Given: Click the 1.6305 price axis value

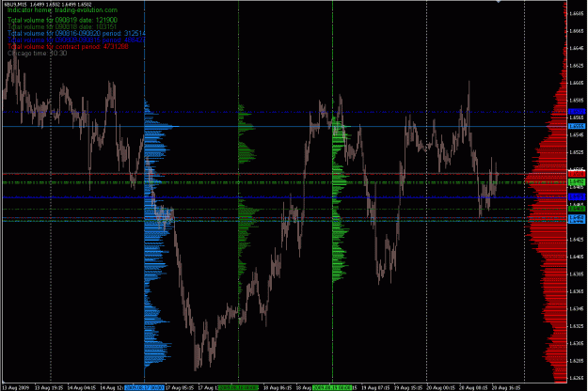Looking at the screenshot, I should (577, 343).
